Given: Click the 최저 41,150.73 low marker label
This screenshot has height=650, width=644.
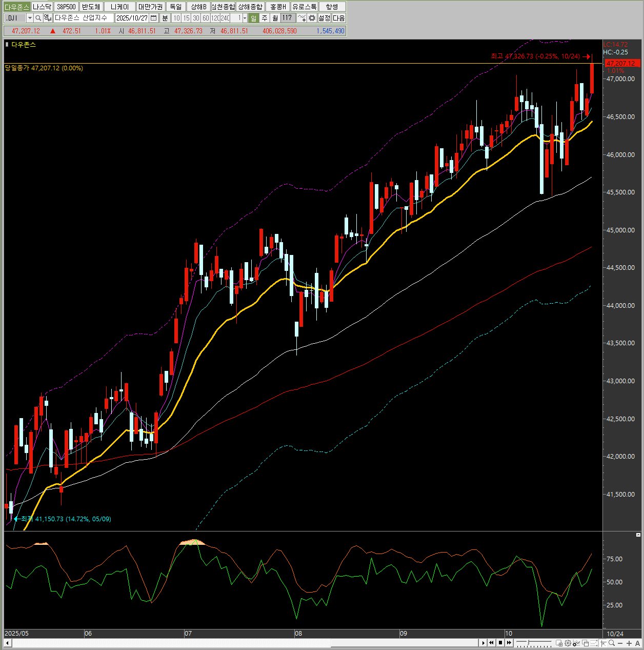Looking at the screenshot, I should (x=66, y=519).
